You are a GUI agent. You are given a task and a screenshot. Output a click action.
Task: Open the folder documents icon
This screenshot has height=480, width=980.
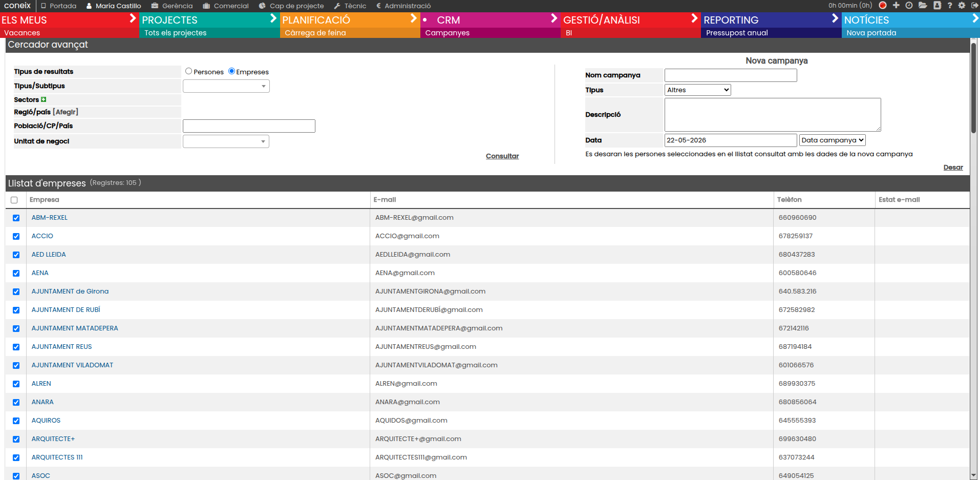click(923, 5)
